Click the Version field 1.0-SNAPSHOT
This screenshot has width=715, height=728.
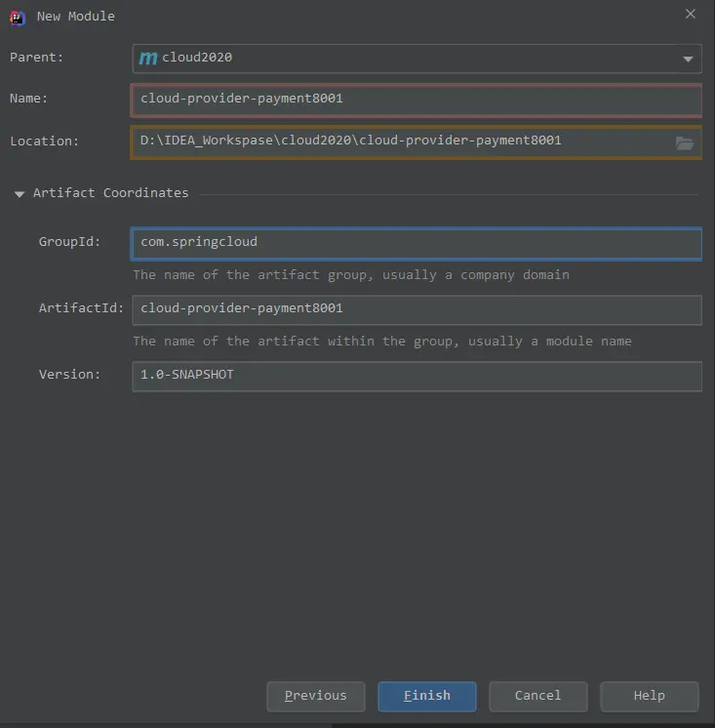pos(417,376)
